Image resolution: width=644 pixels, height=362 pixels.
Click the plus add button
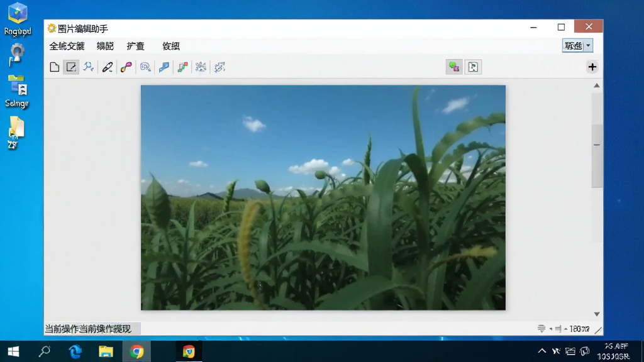(592, 67)
